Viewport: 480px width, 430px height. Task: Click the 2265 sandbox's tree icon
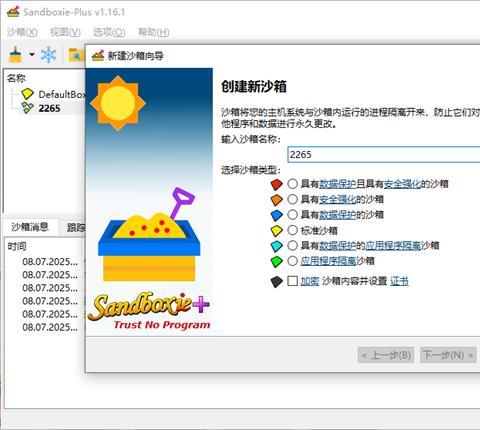27,108
